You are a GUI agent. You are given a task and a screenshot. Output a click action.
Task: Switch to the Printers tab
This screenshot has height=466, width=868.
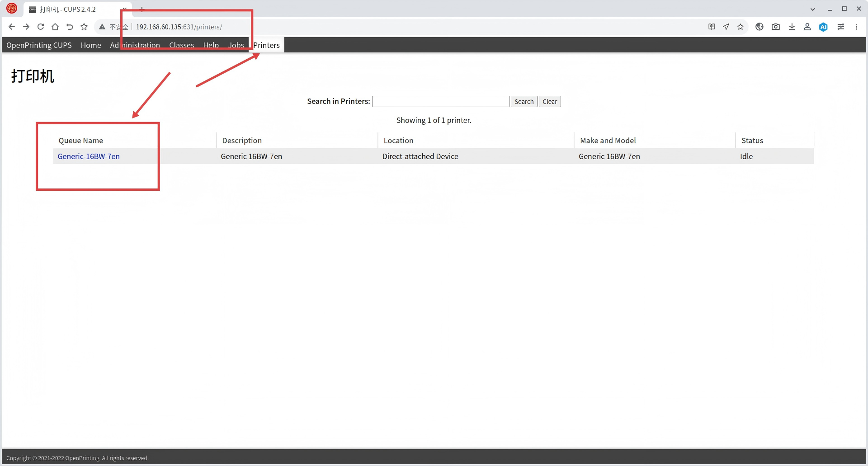click(267, 45)
